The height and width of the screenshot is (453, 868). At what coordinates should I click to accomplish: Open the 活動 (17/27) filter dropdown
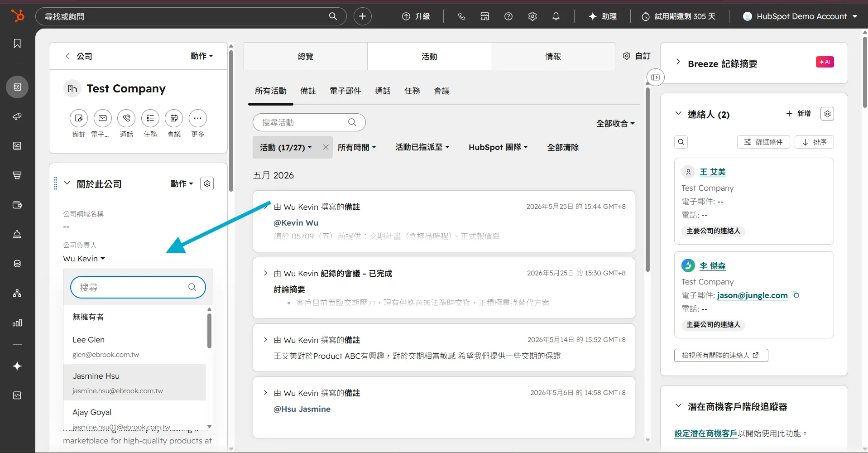click(x=286, y=147)
